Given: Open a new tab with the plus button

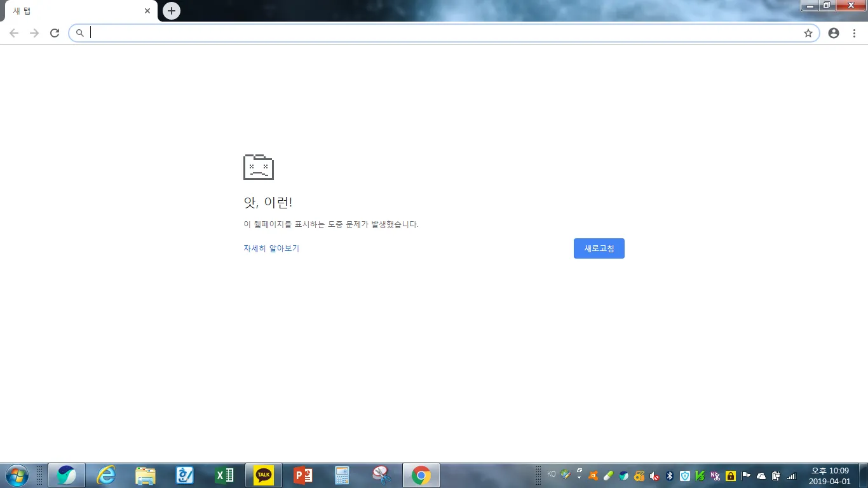Looking at the screenshot, I should [x=170, y=10].
